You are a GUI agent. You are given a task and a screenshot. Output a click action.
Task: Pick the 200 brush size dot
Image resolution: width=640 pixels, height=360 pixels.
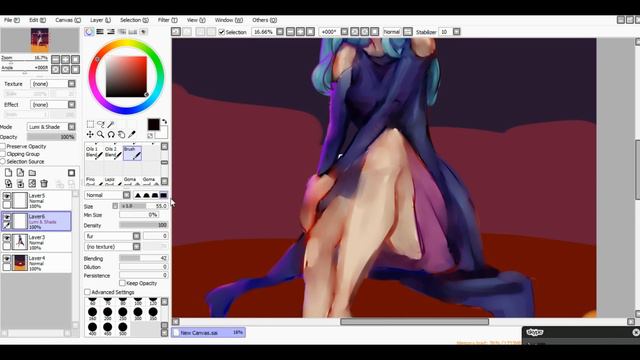pyautogui.click(x=108, y=312)
